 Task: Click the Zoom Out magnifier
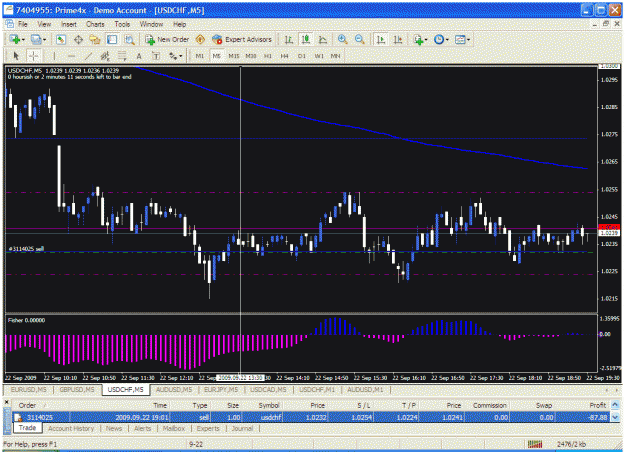(x=360, y=39)
